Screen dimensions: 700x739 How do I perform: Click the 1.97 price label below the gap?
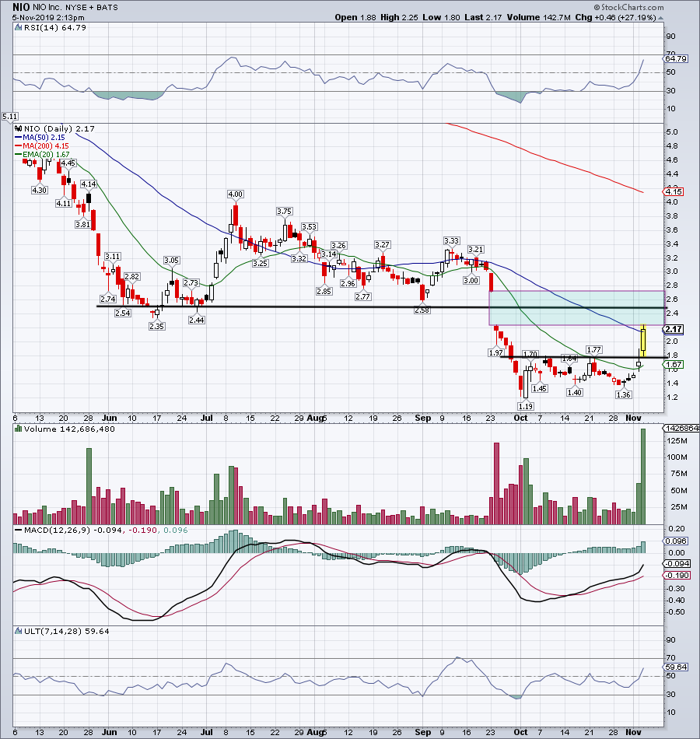496,352
